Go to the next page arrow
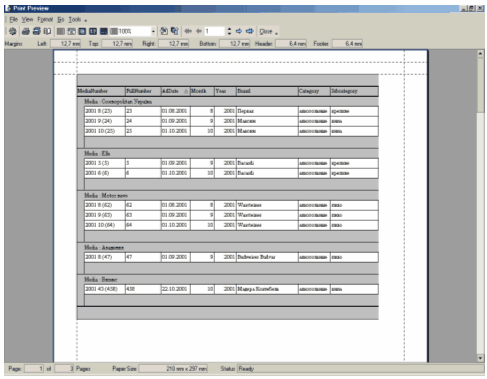Viewport: 487px width, 379px height. click(x=239, y=31)
